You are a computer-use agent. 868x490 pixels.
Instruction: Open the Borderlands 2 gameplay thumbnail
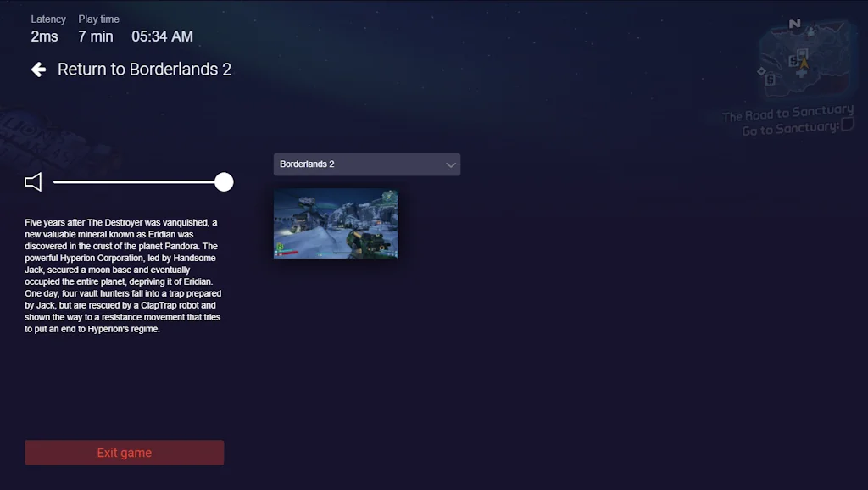[336, 224]
